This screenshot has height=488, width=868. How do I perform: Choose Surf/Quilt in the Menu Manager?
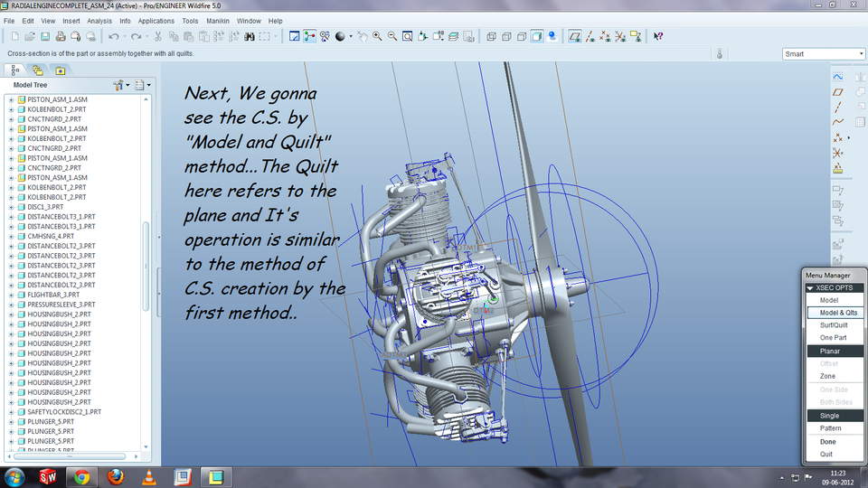833,325
